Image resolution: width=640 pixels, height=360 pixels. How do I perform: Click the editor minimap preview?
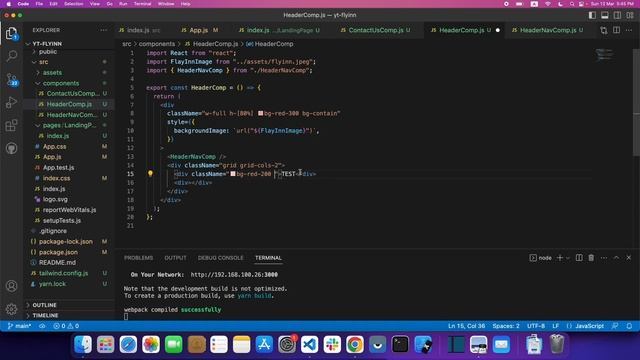pyautogui.click(x=604, y=54)
